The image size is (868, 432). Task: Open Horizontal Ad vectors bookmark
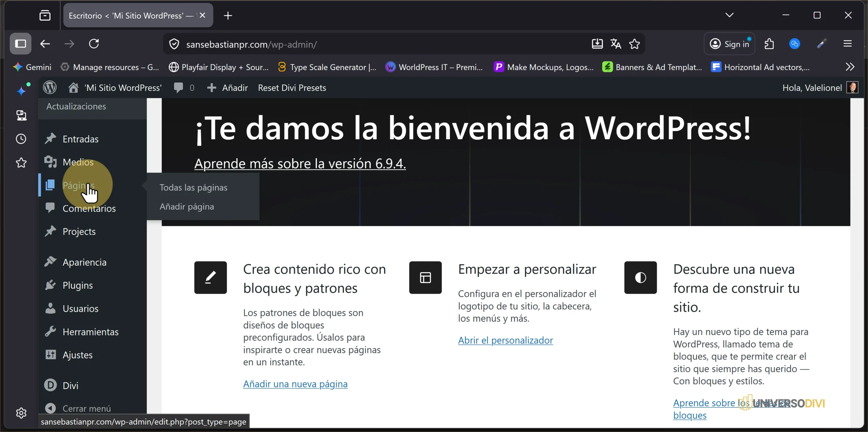point(761,67)
